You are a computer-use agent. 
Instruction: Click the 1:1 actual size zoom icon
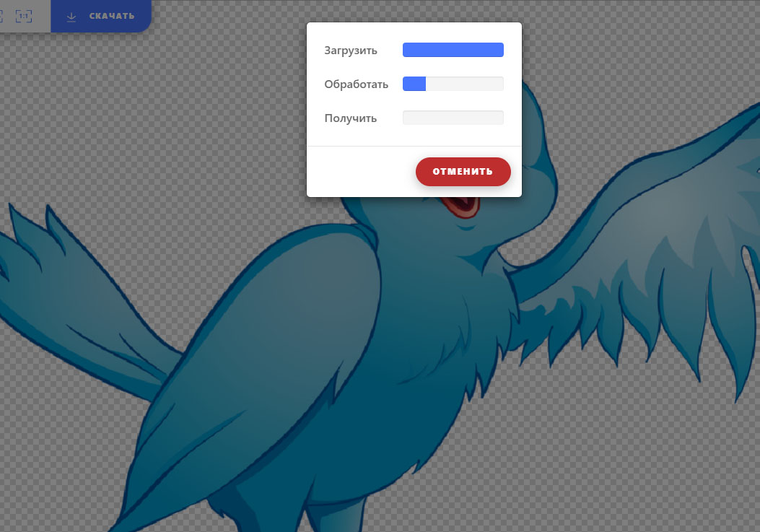pyautogui.click(x=24, y=16)
